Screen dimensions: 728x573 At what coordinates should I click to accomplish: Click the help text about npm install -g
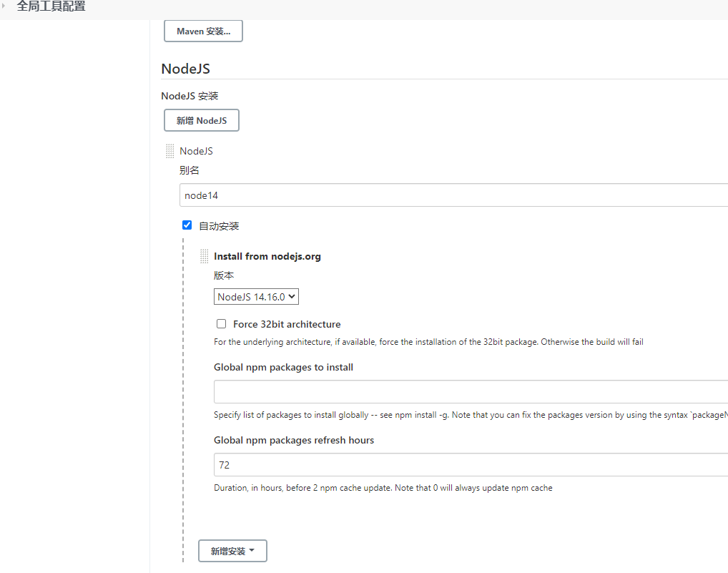[471, 415]
